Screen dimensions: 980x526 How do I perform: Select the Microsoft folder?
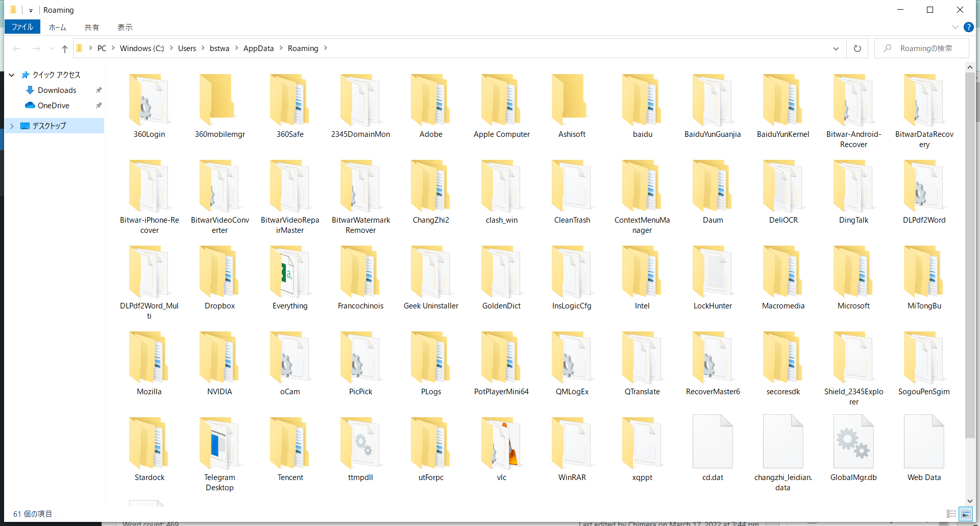[853, 278]
